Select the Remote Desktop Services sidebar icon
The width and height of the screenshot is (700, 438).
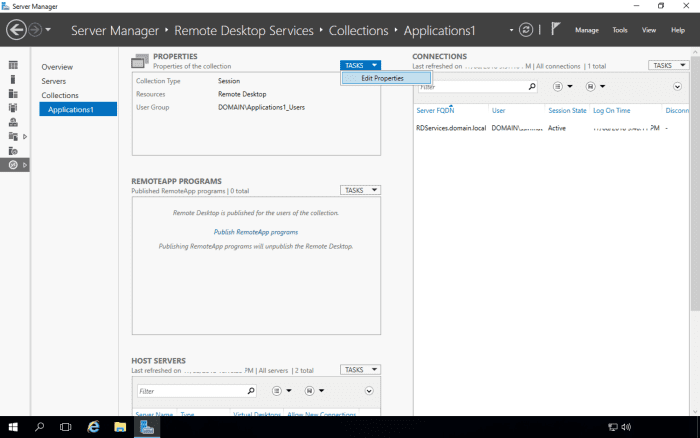click(13, 165)
